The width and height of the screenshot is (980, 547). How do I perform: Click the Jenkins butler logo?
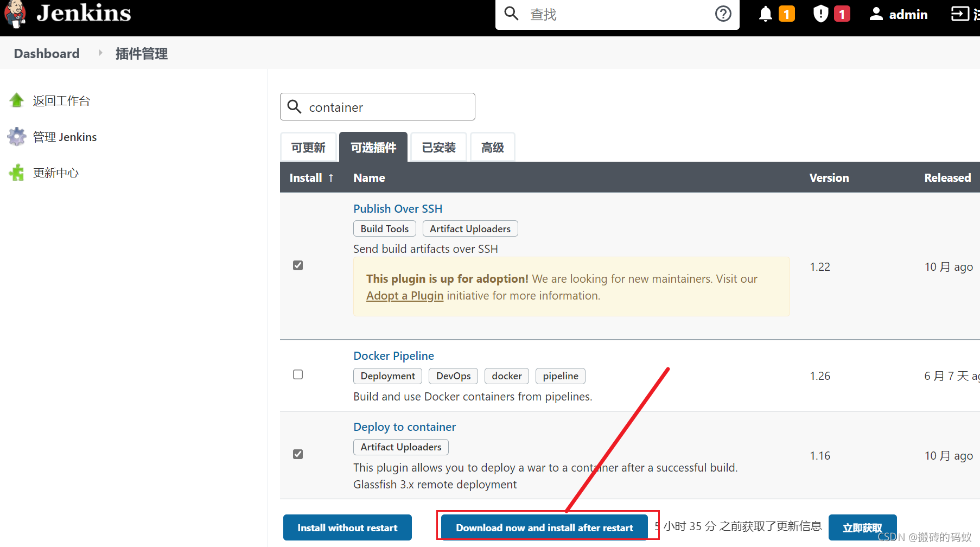point(15,14)
